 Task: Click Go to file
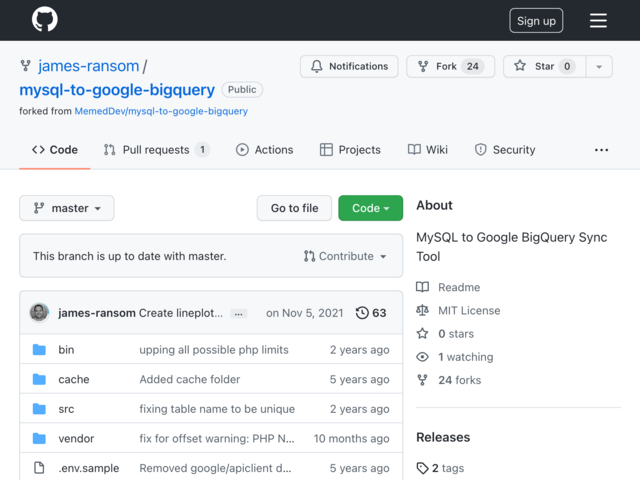[x=294, y=208]
